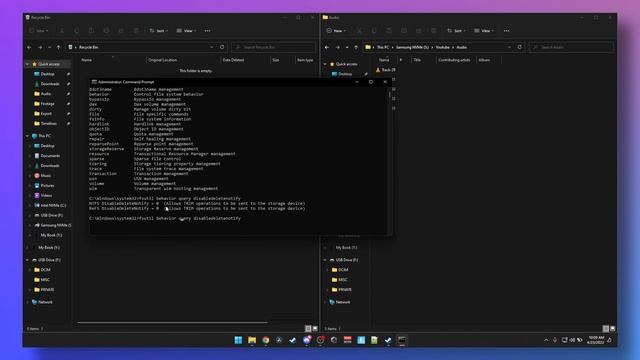640x360 pixels.
Task: Show hidden system tray icons
Action: 546,340
